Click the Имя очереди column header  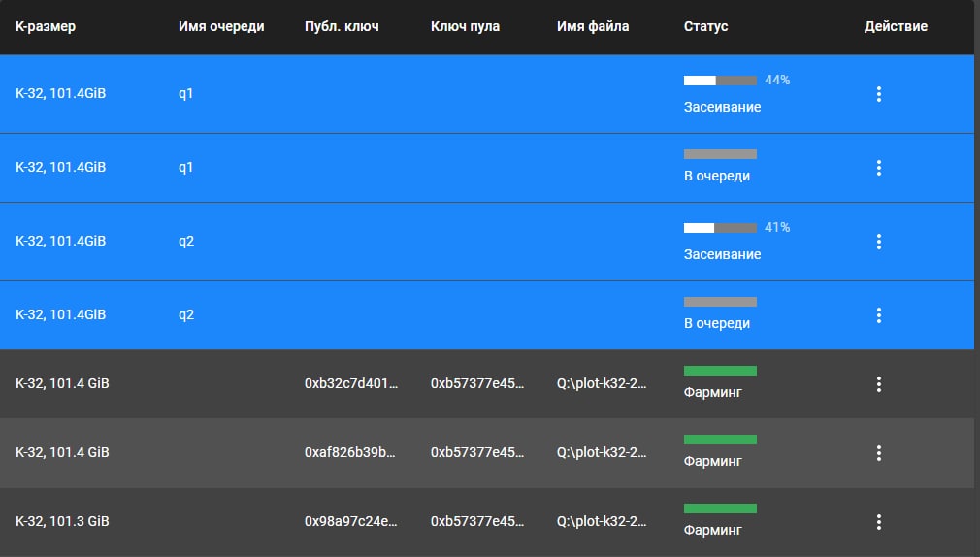pyautogui.click(x=221, y=26)
